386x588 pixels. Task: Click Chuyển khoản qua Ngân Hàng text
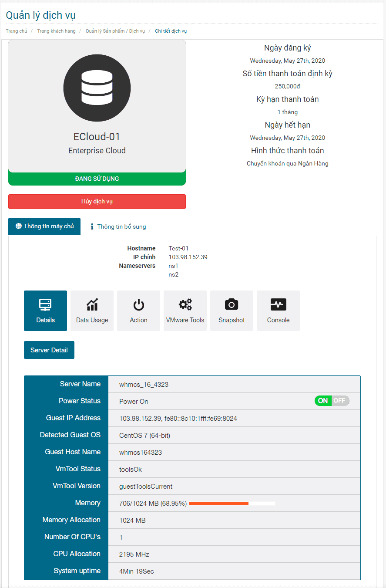pos(287,163)
